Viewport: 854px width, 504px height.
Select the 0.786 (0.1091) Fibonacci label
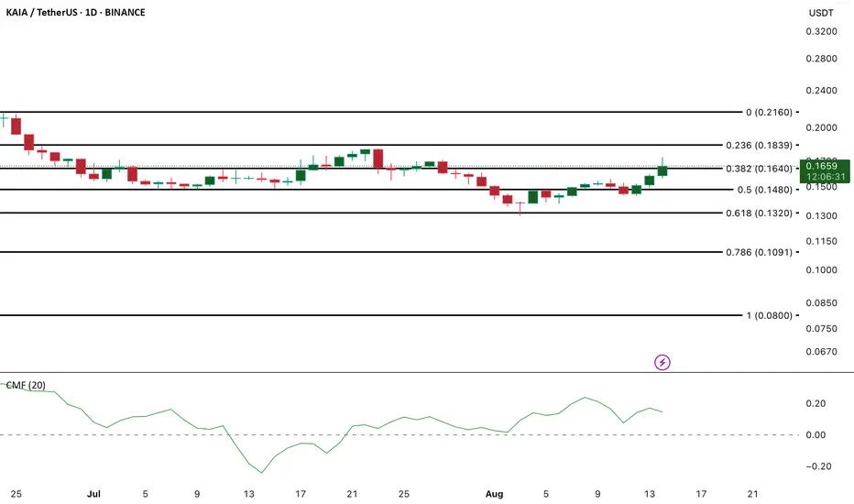[x=760, y=252]
